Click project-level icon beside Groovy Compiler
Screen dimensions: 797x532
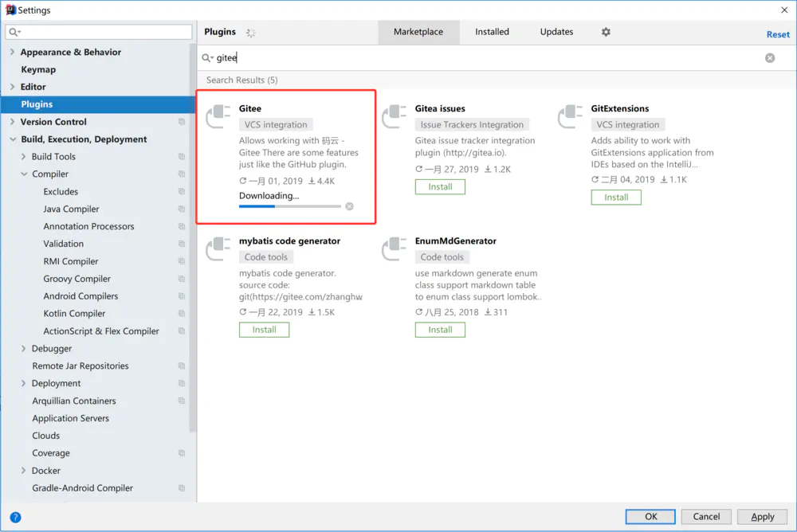(182, 279)
